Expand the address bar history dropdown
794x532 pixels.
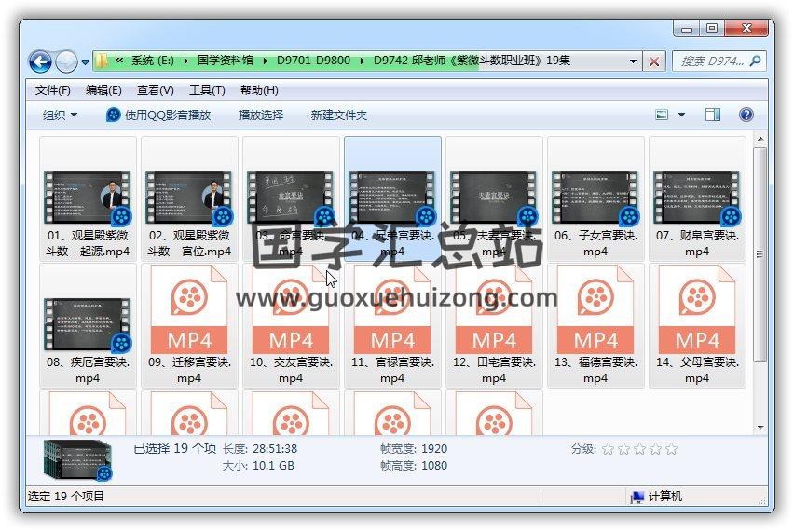(x=633, y=61)
